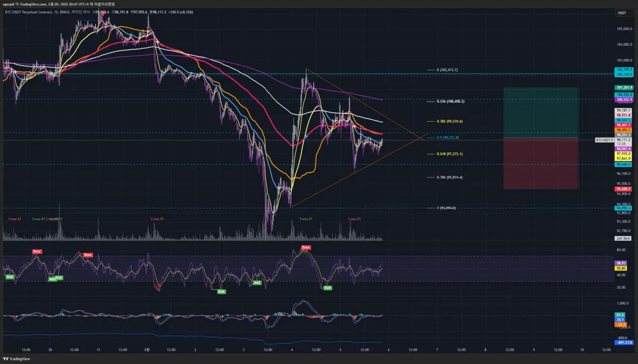Click the 98,067.4 purple price label

[623, 149]
